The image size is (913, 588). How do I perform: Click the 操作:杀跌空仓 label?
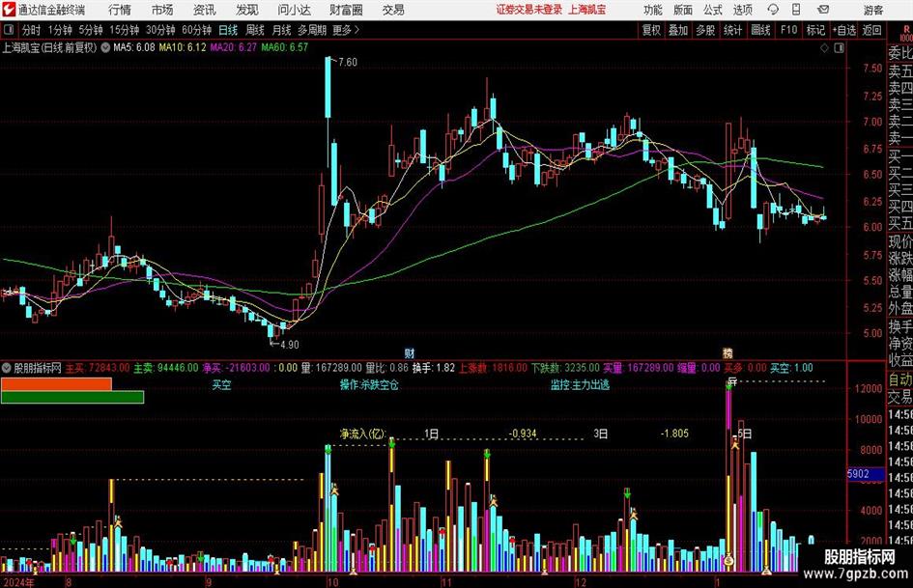[369, 385]
